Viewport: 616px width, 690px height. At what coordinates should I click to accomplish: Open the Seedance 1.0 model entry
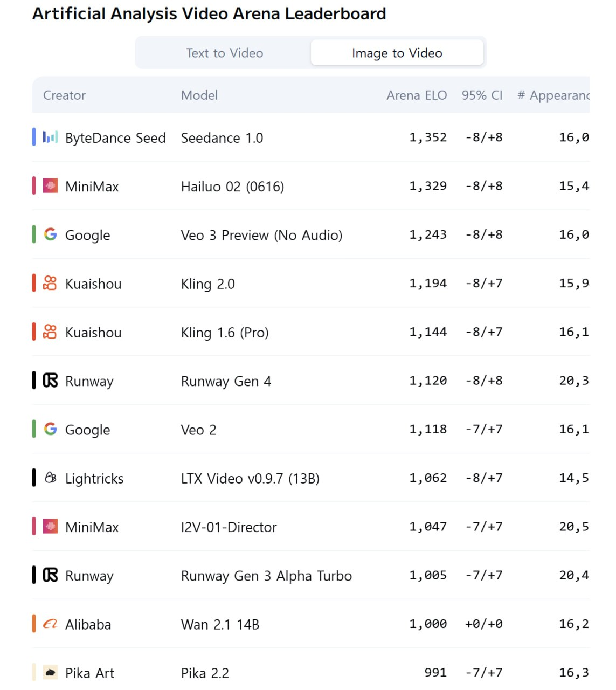pyautogui.click(x=222, y=138)
